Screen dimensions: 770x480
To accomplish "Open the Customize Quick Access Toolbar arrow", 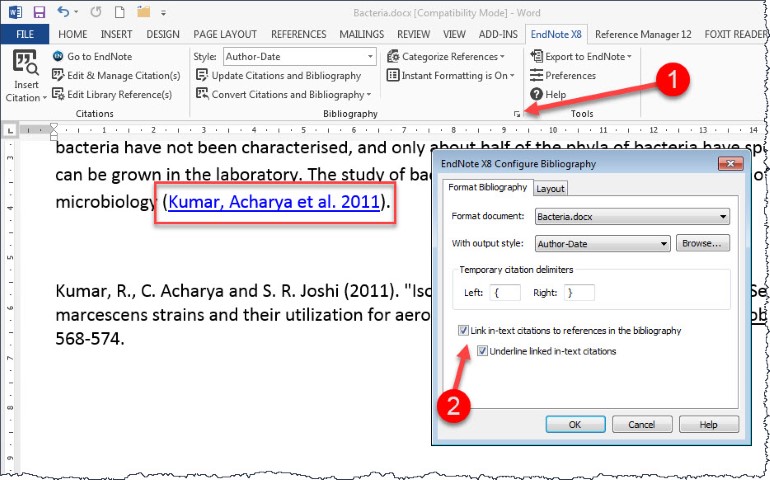I will [164, 13].
